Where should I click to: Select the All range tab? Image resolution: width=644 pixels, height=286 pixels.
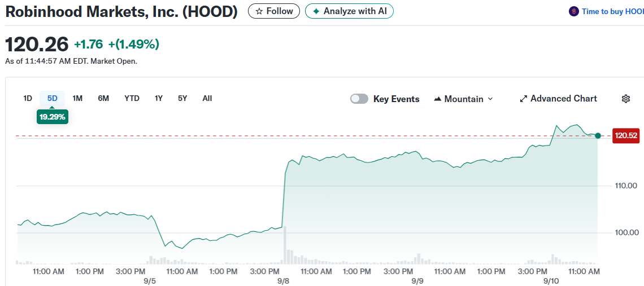pos(207,99)
